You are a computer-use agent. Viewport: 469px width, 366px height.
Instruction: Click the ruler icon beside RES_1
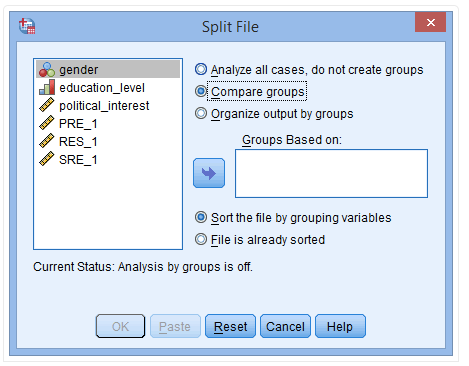(x=47, y=141)
